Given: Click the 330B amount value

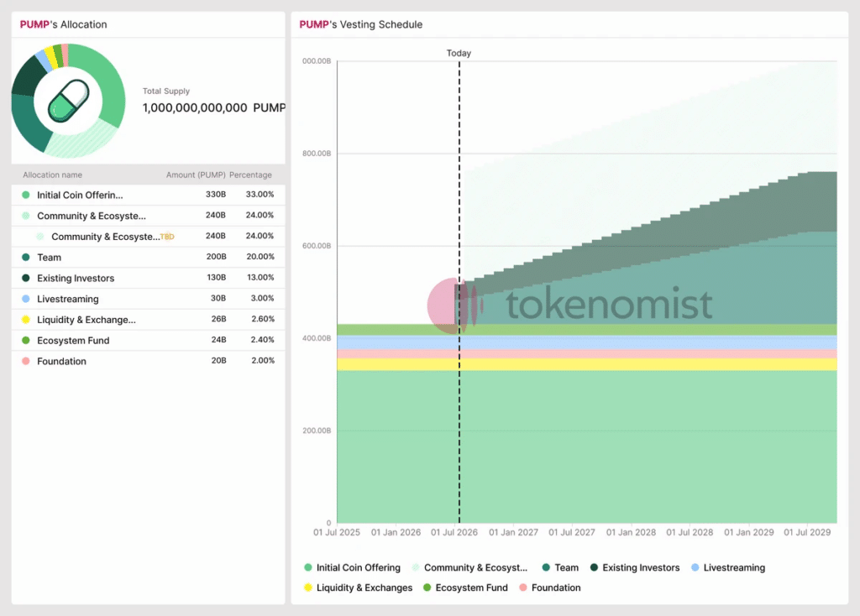Looking at the screenshot, I should click(216, 195).
